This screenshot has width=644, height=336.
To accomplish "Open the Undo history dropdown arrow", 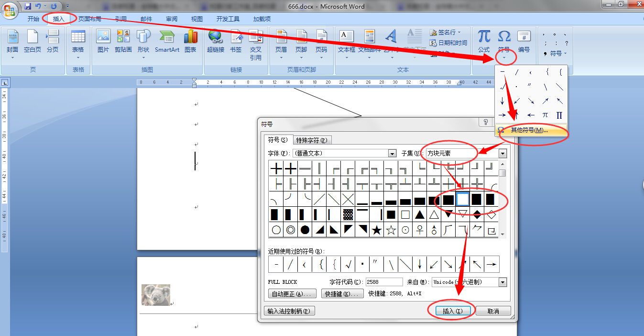I will point(45,6).
